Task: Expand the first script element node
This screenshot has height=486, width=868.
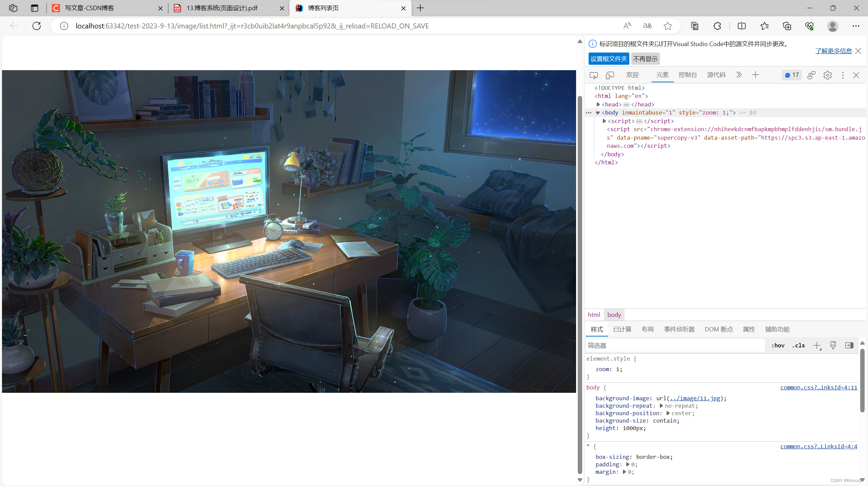Action: tap(604, 121)
